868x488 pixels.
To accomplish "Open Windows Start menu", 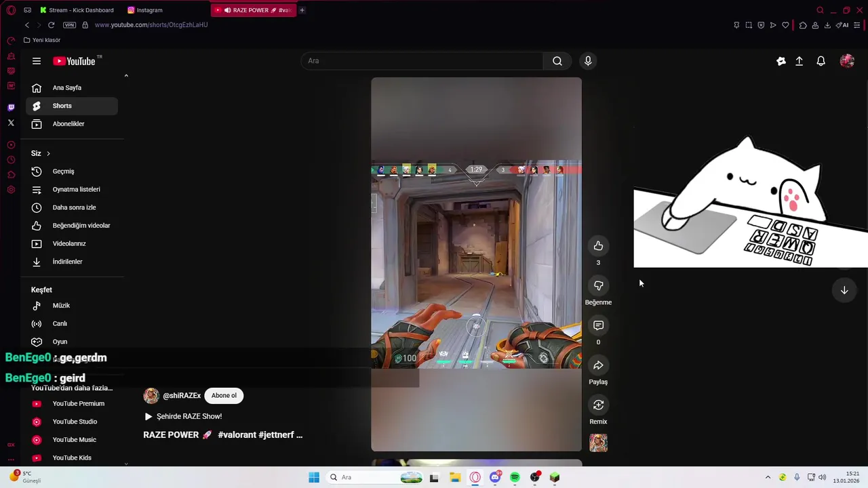I will click(x=314, y=477).
